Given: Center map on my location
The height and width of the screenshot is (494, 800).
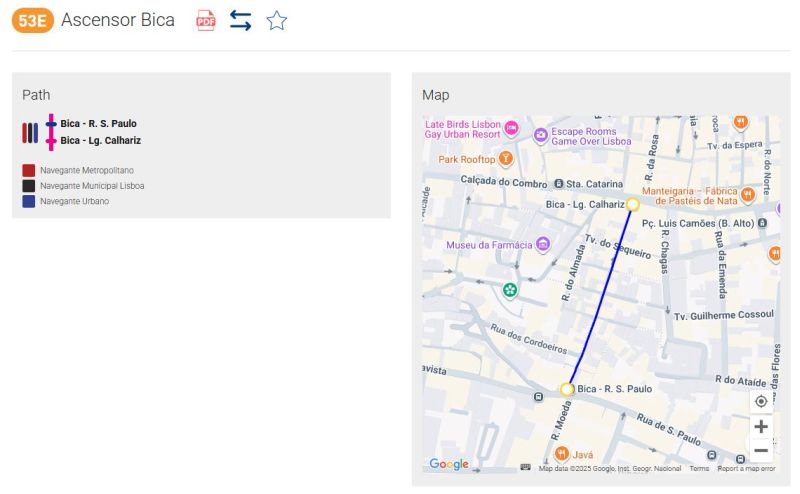Looking at the screenshot, I should point(761,401).
